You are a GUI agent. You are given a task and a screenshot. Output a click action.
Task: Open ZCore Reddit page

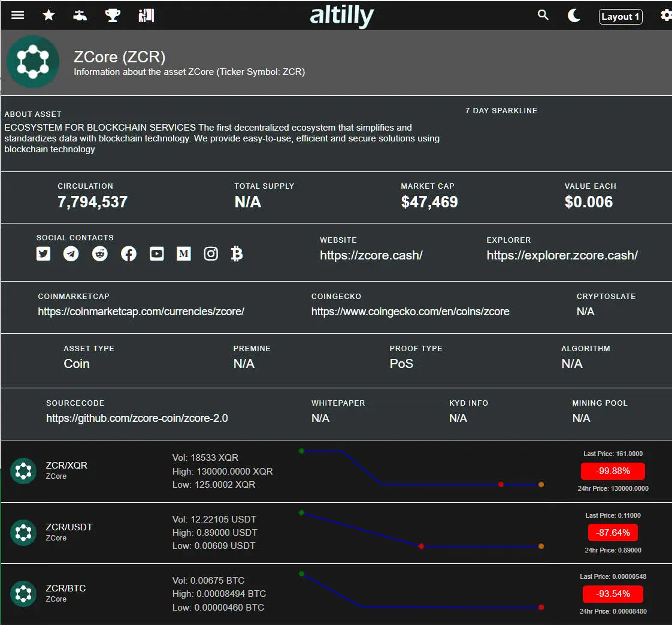coord(100,253)
